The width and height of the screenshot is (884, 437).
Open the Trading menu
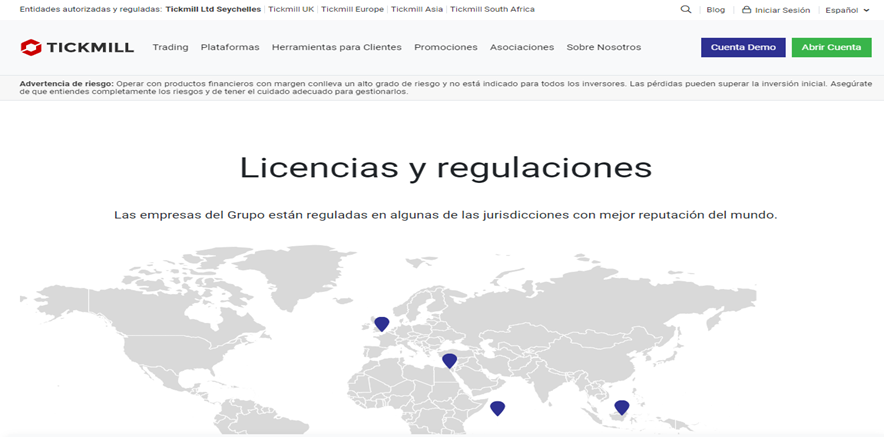tap(170, 47)
